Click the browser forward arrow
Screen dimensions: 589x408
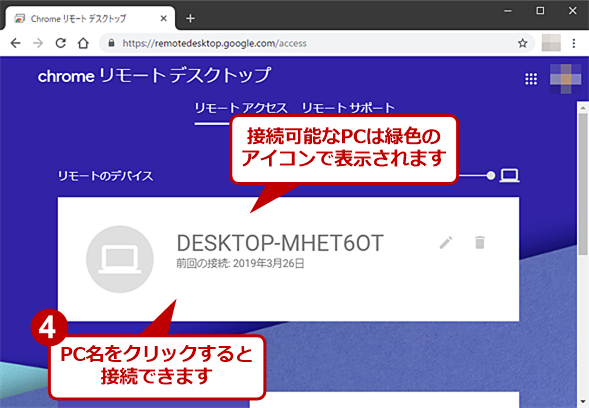tap(38, 43)
